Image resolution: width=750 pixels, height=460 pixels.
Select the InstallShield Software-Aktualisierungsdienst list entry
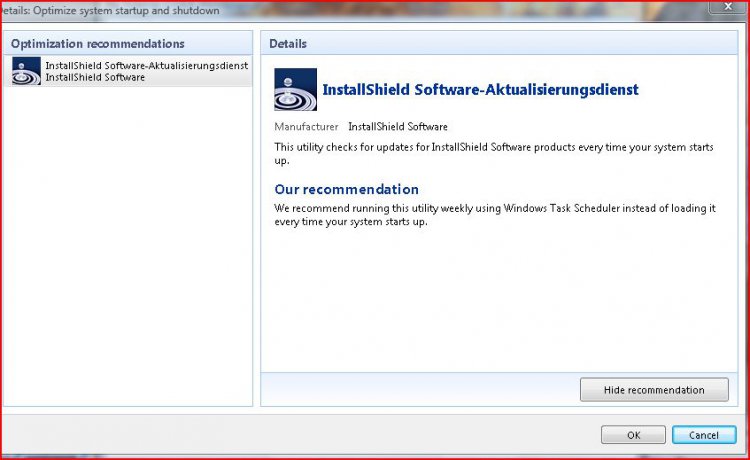click(x=128, y=71)
